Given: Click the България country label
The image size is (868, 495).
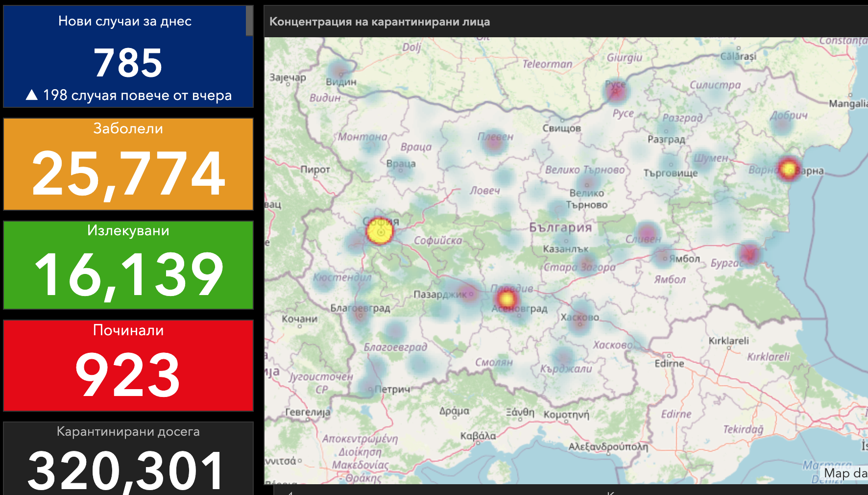Looking at the screenshot, I should point(560,227).
